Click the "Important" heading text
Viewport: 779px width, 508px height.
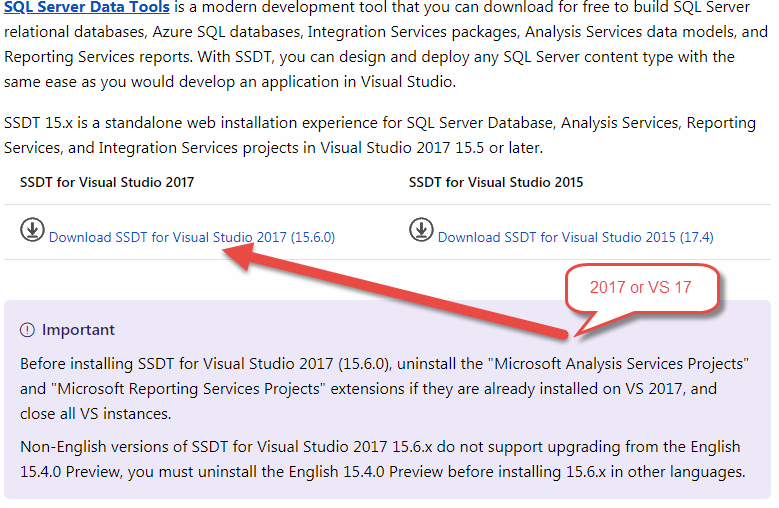point(78,330)
